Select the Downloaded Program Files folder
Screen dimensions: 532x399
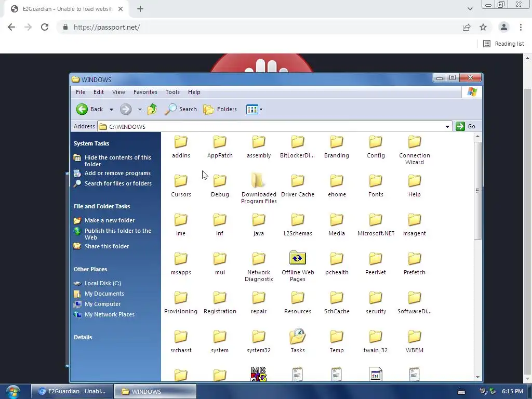click(x=259, y=189)
